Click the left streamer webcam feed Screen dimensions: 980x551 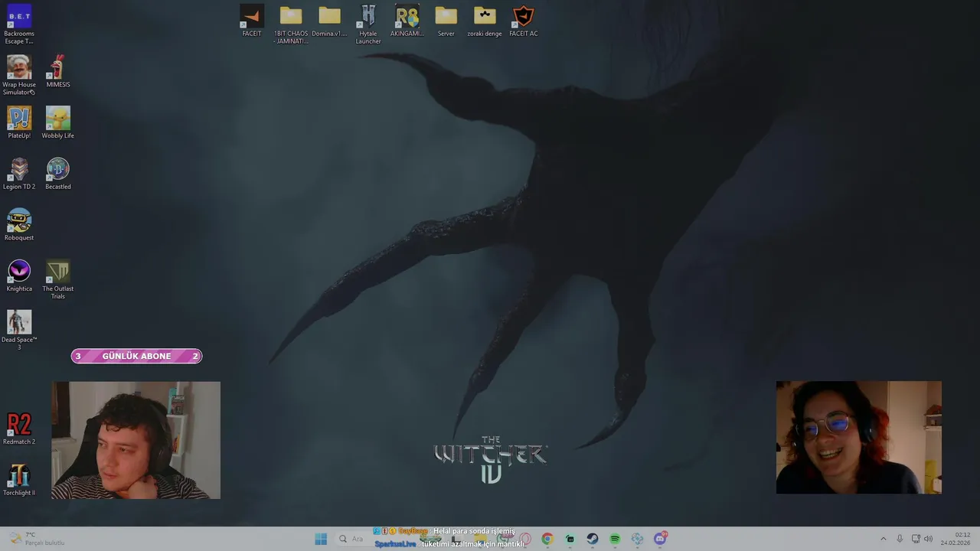click(x=136, y=440)
